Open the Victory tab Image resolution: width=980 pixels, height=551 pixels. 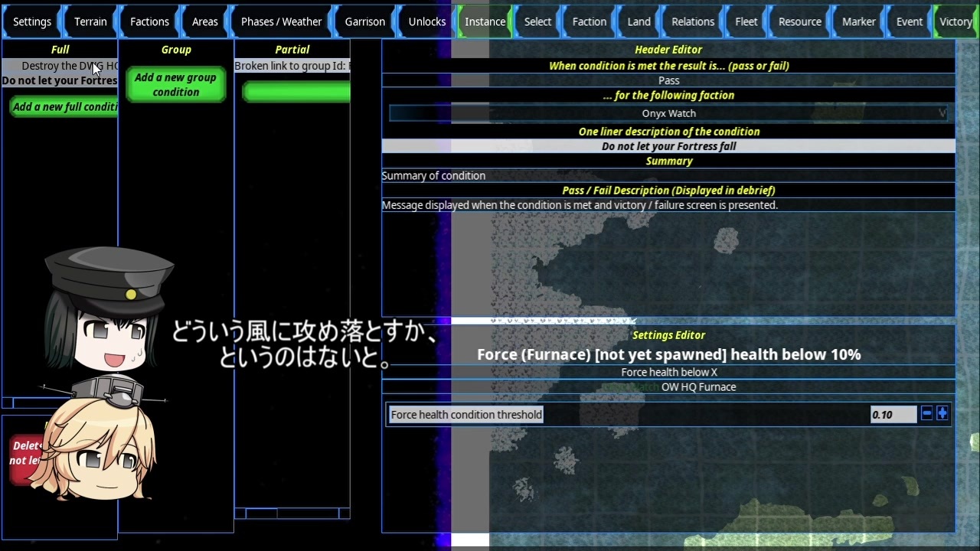pyautogui.click(x=955, y=21)
